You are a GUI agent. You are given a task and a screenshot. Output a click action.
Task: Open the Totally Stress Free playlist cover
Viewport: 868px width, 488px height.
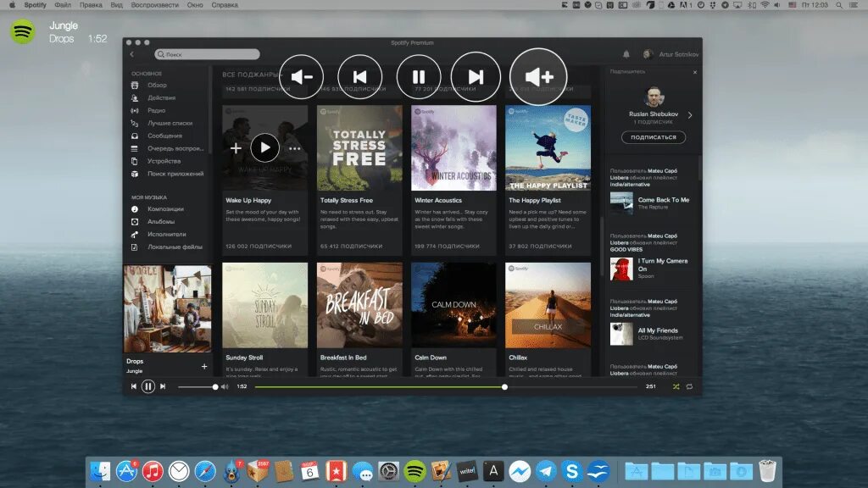pyautogui.click(x=359, y=147)
